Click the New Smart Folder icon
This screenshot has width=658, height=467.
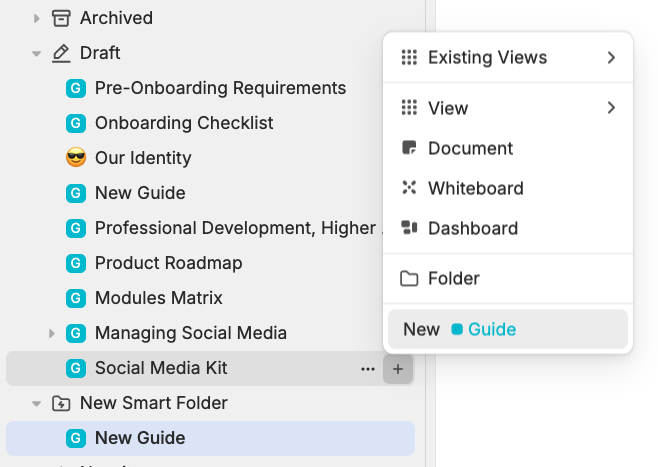pyautogui.click(x=61, y=403)
